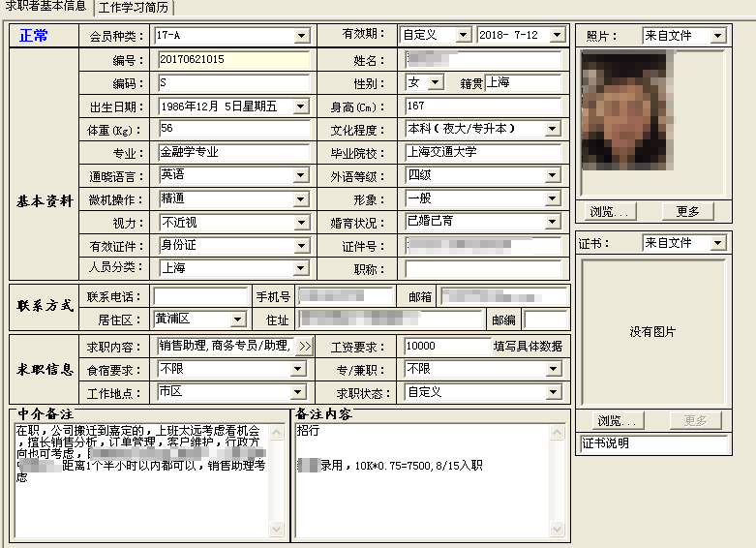Click the 工资要求 field showing 10000
This screenshot has height=548, width=756.
pos(447,347)
